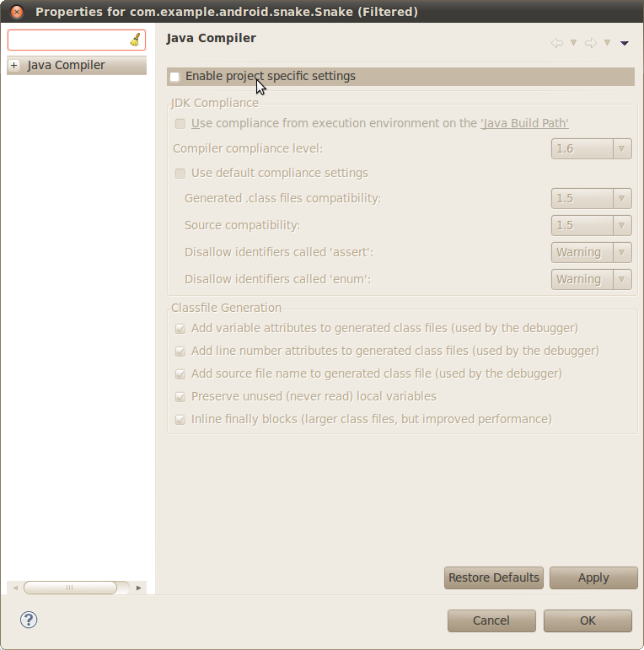The image size is (644, 650).
Task: Open the 'Java Build Path' link
Action: [x=524, y=124]
